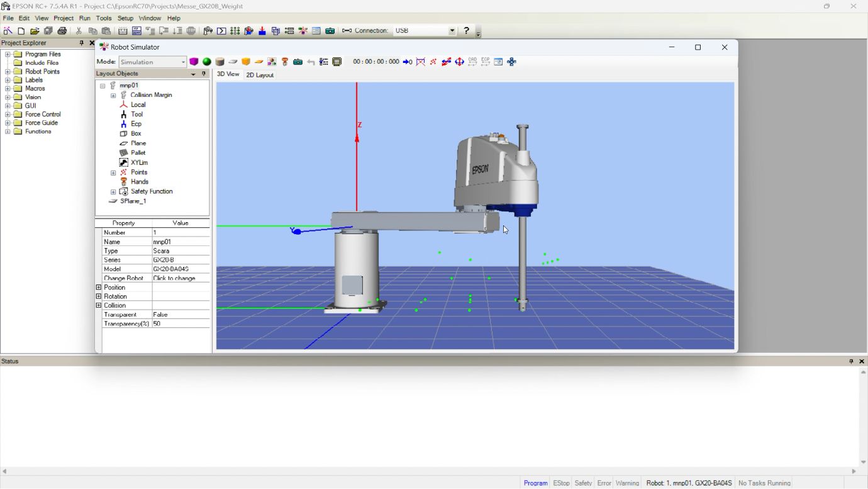Image resolution: width=868 pixels, height=489 pixels.
Task: Add a grey Plane object in simulator
Action: pyautogui.click(x=233, y=62)
